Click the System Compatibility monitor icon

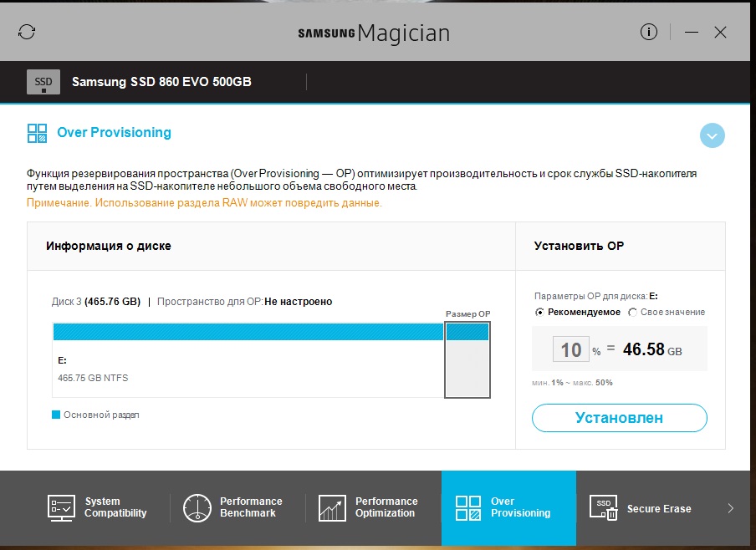tap(61, 507)
